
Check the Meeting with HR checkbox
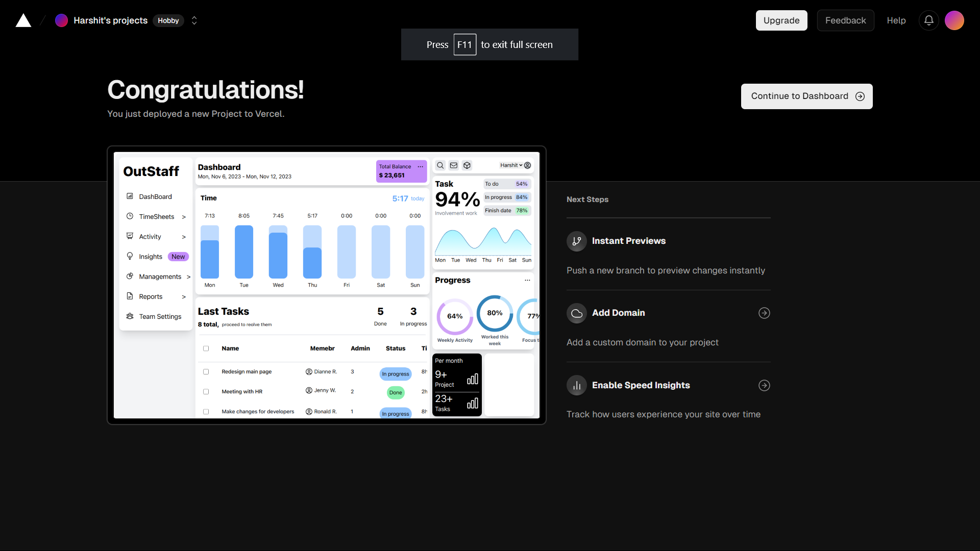tap(206, 392)
